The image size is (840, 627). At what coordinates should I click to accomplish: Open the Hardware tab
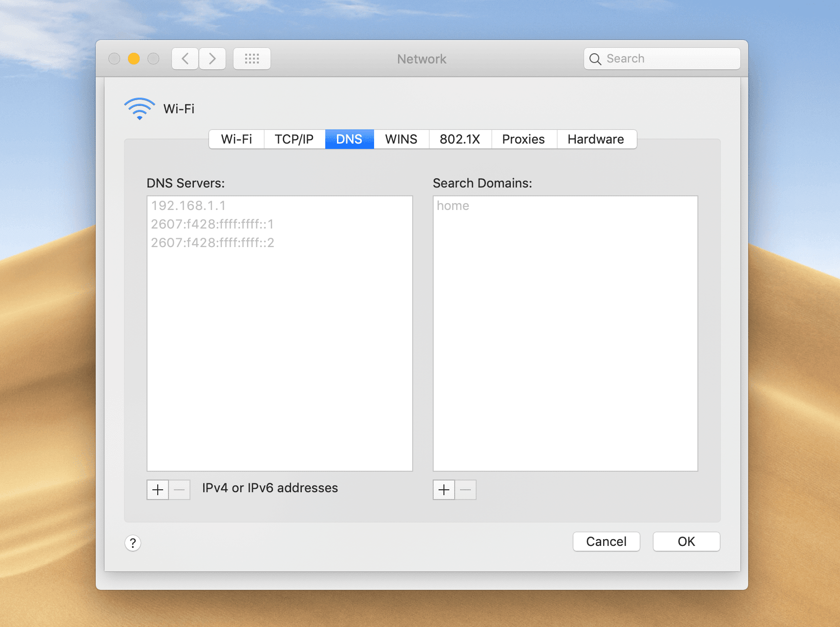coord(596,139)
